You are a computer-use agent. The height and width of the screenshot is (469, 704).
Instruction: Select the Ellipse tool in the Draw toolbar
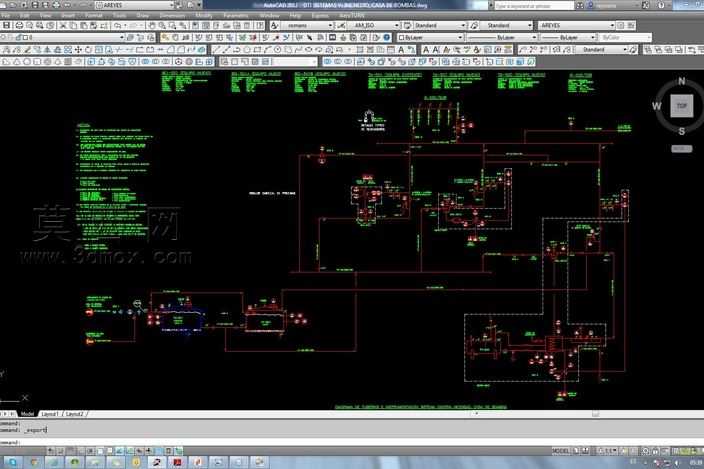(x=308, y=50)
